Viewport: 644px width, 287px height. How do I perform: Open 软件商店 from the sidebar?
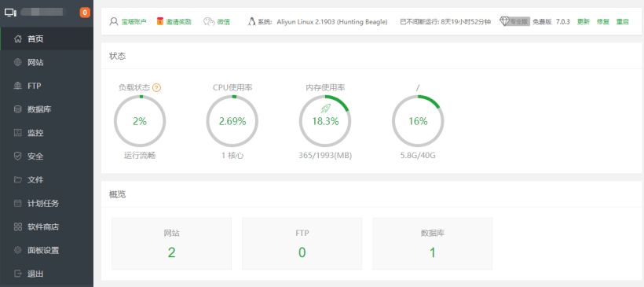(x=47, y=226)
